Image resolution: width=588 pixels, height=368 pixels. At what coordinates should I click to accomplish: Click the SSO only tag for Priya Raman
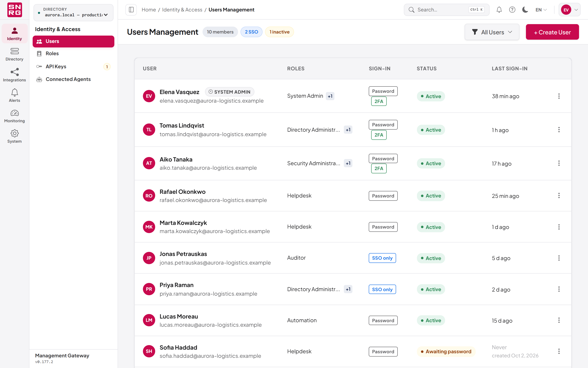tap(382, 289)
